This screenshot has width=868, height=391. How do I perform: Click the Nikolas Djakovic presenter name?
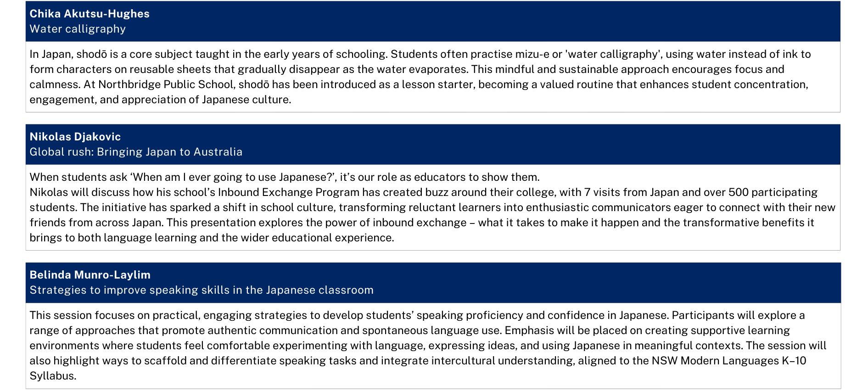coord(75,137)
